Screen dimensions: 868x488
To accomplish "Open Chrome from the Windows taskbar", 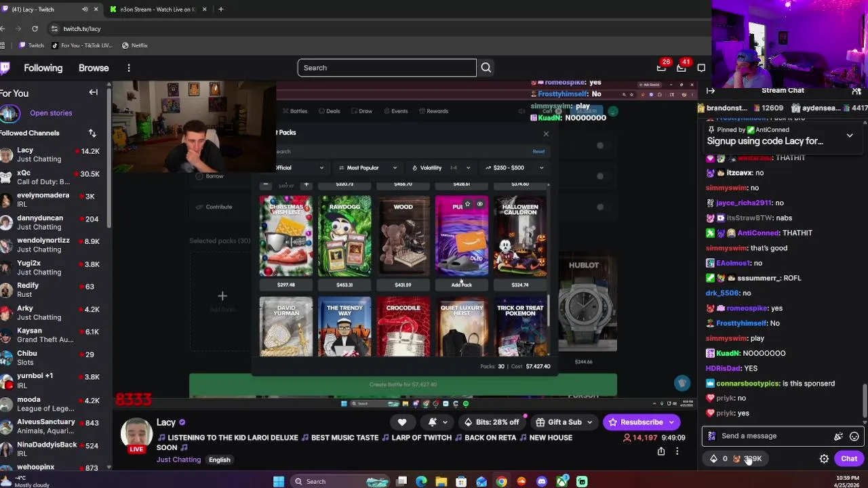I will click(501, 481).
